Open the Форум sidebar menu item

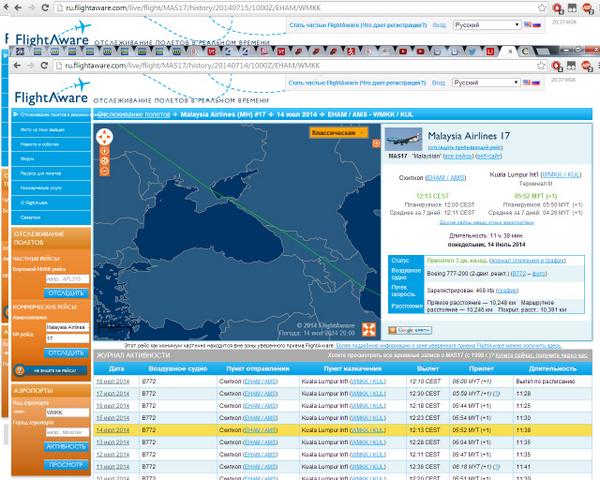click(51, 159)
